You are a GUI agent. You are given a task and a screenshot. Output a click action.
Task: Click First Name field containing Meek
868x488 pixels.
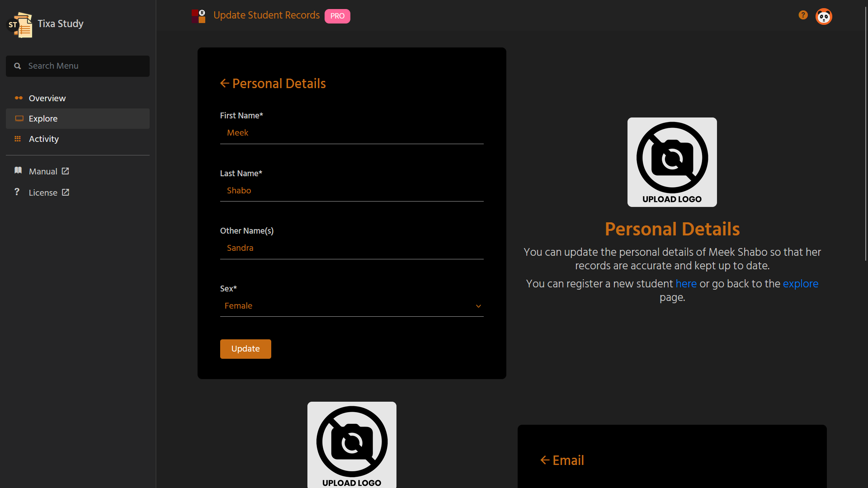pyautogui.click(x=352, y=133)
